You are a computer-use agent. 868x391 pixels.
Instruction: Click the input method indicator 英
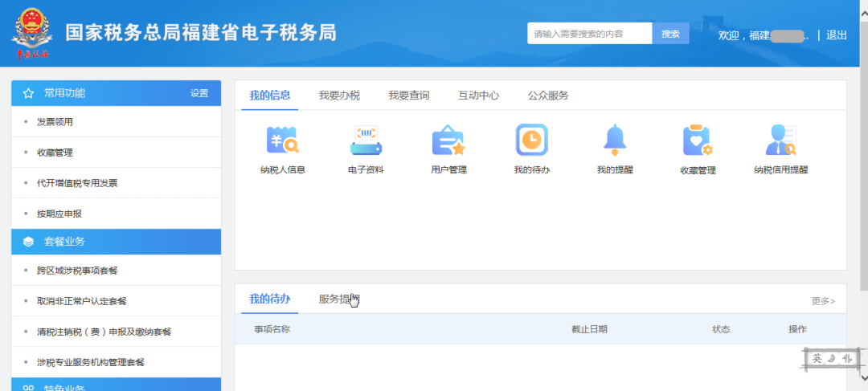coord(817,358)
